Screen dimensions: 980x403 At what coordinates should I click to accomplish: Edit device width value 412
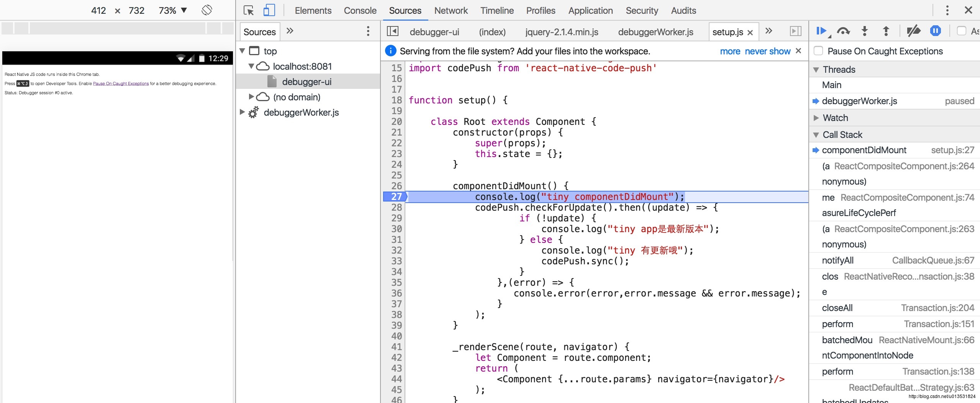point(98,10)
